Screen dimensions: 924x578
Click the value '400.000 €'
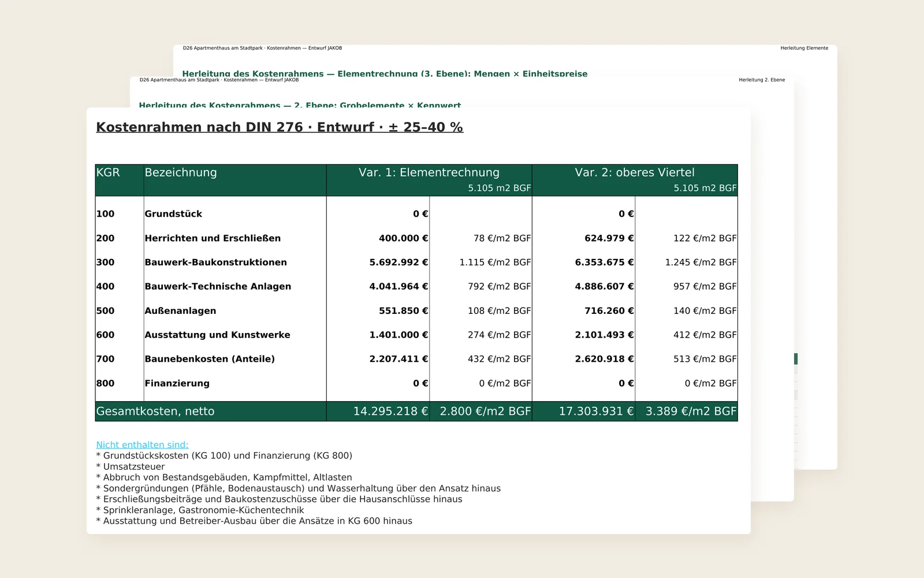pyautogui.click(x=403, y=238)
